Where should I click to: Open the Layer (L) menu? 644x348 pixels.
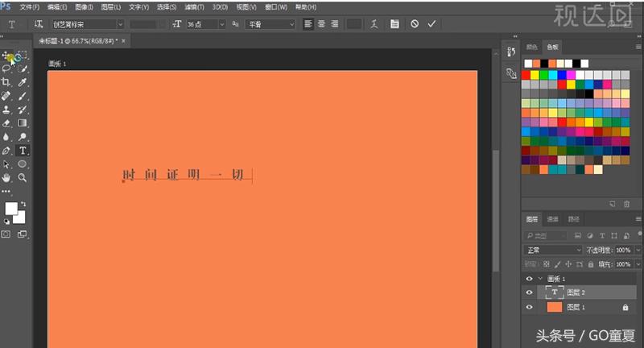111,7
